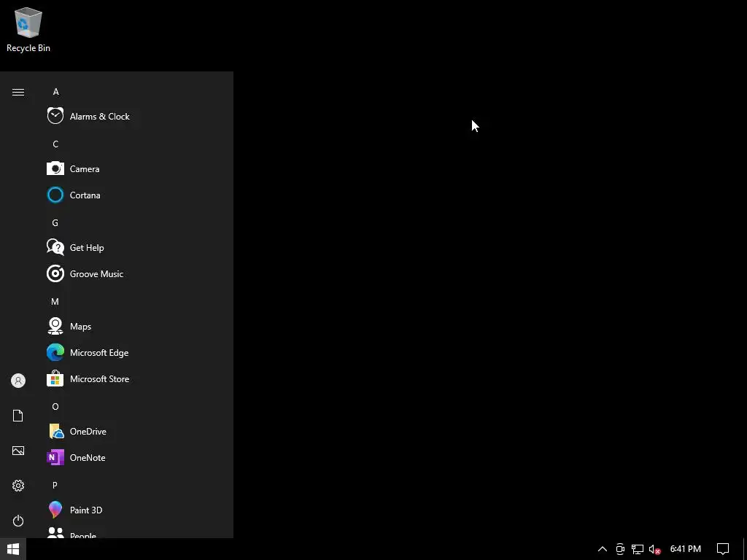Open the Alarms & Clock app icon

pos(55,116)
